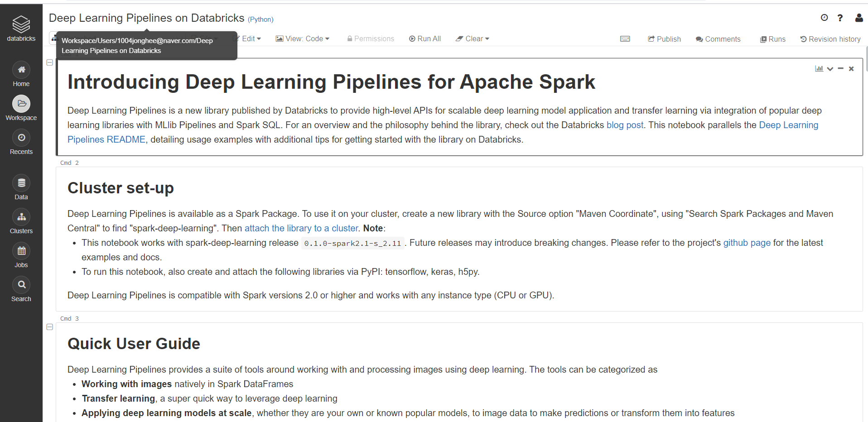The width and height of the screenshot is (868, 422).
Task: Follow the attach the library to a cluster link
Action: click(301, 228)
